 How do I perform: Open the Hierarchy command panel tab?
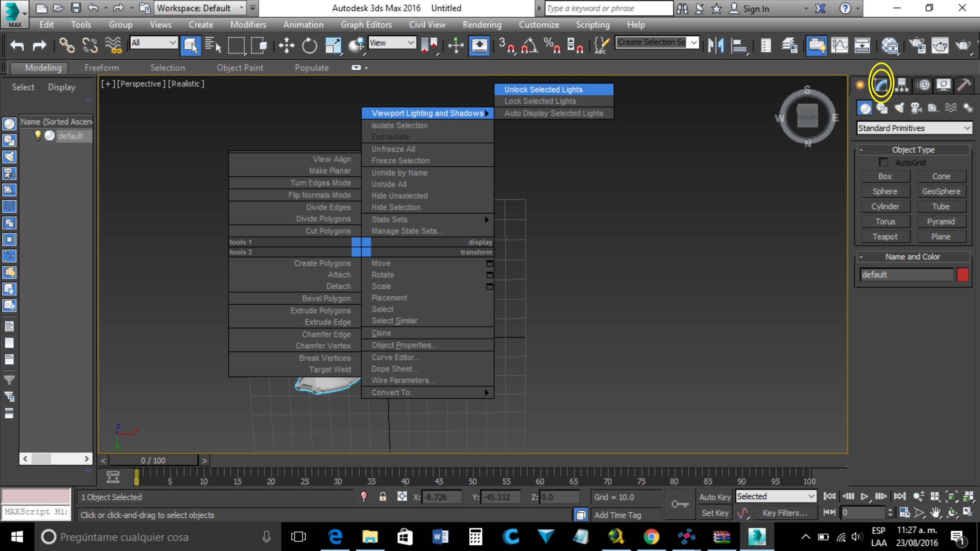[x=902, y=85]
